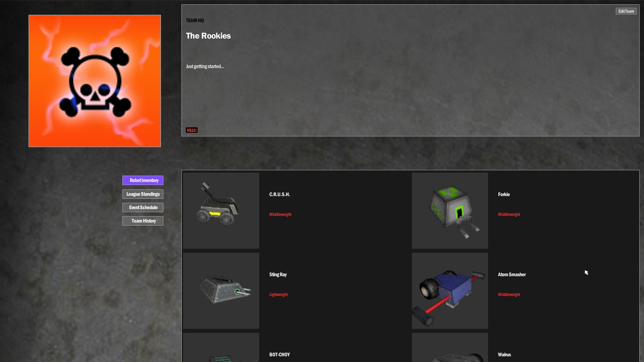Screen dimensions: 644x362
Task: Click the Forkie robot name label
Action: [x=504, y=194]
